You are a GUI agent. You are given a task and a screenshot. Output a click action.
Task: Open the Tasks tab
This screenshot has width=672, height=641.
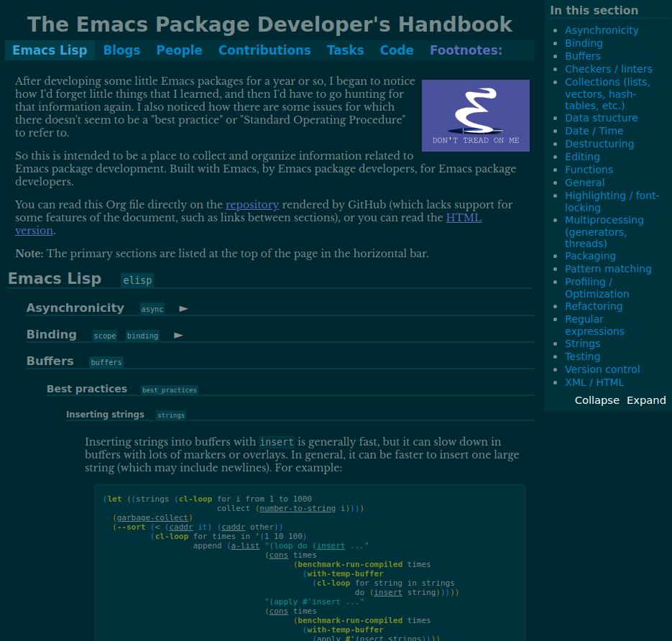345,50
